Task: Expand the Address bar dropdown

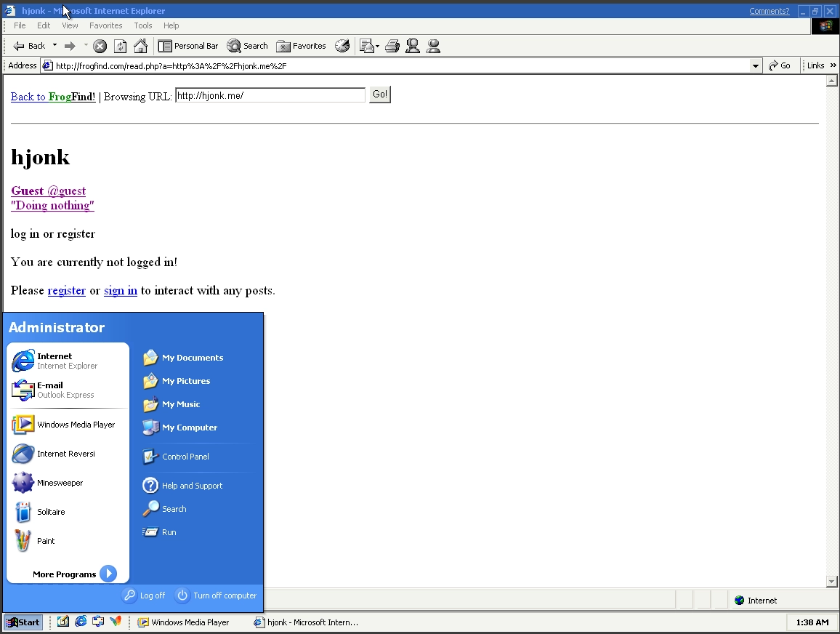Action: pyautogui.click(x=756, y=66)
